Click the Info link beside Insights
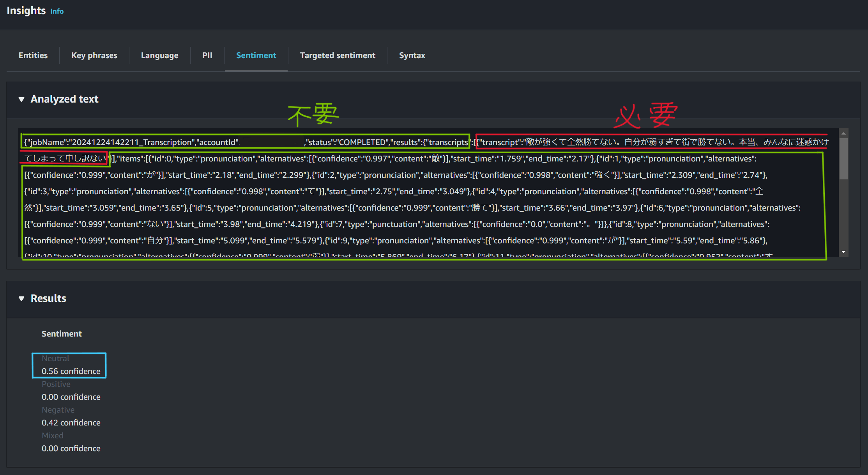This screenshot has height=475, width=868. point(57,11)
